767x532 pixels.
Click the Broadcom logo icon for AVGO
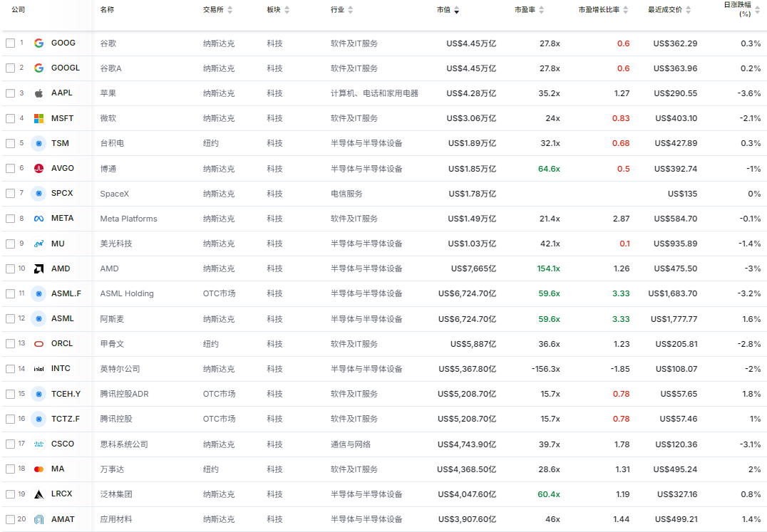[38, 168]
